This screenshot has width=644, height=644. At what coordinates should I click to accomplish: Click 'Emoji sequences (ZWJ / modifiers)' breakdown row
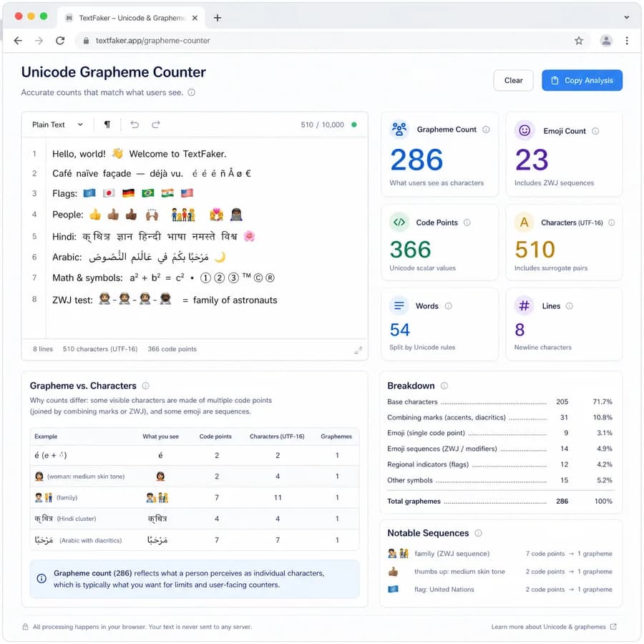tap(500, 449)
